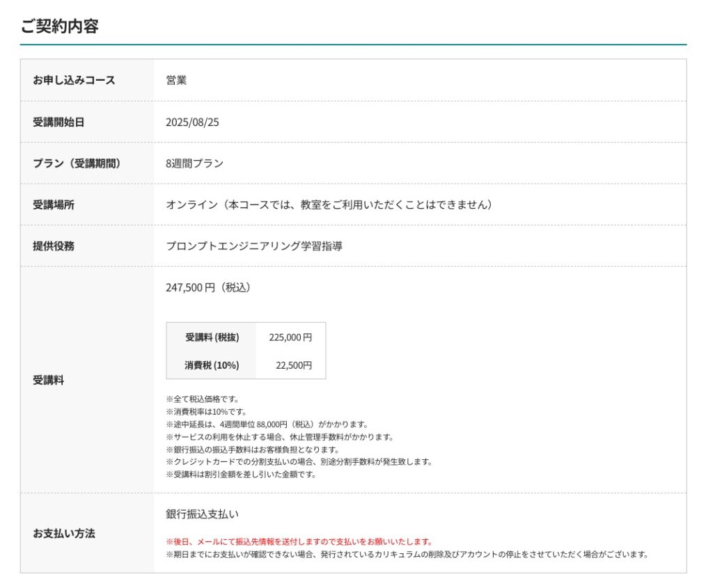The height and width of the screenshot is (588, 713).
Task: Click the プロンプトエンジニアリング学習指導 service text
Action: point(254,246)
